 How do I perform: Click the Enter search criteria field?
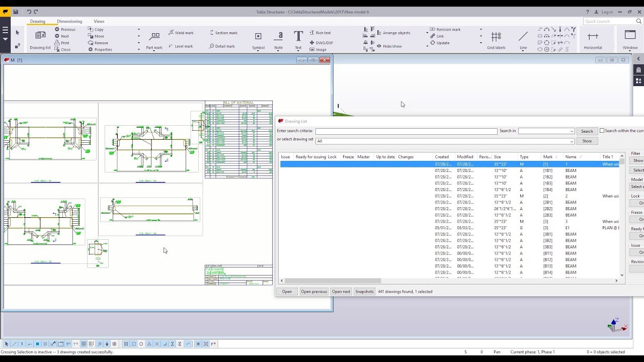tap(406, 131)
